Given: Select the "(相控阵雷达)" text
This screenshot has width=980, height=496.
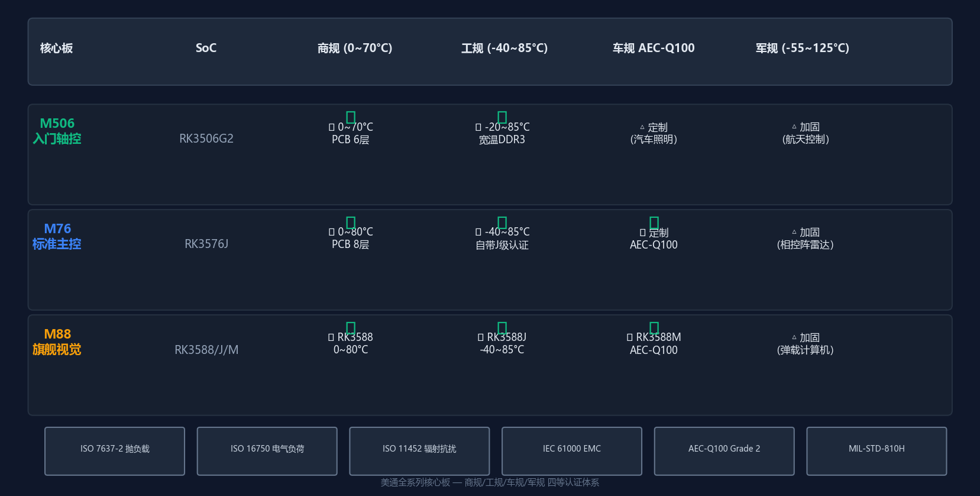Looking at the screenshot, I should 806,245.
